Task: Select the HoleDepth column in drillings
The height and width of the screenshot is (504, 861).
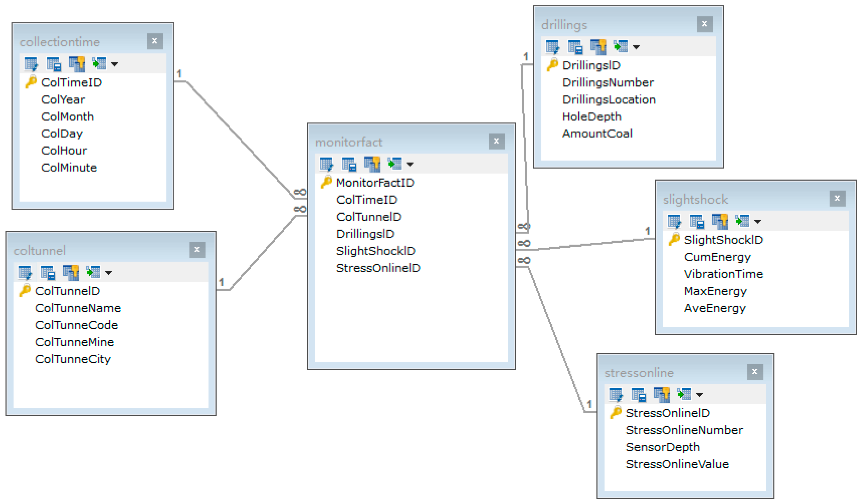Action: (591, 117)
